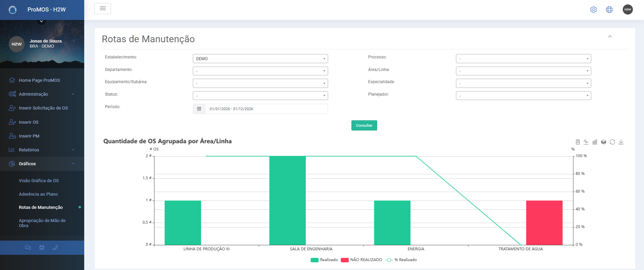644x270 pixels.
Task: Click the SALA DE ENGENHARIA green bar
Action: (x=287, y=200)
